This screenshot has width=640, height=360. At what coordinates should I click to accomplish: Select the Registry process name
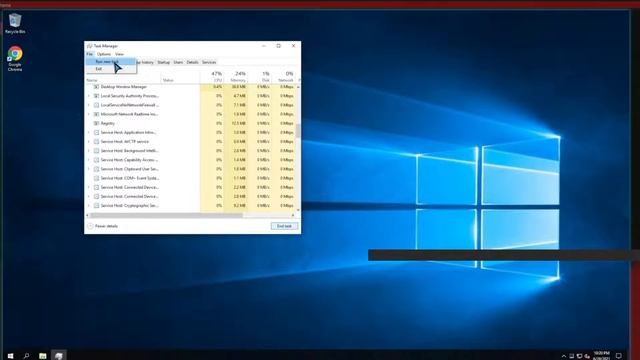[108, 123]
